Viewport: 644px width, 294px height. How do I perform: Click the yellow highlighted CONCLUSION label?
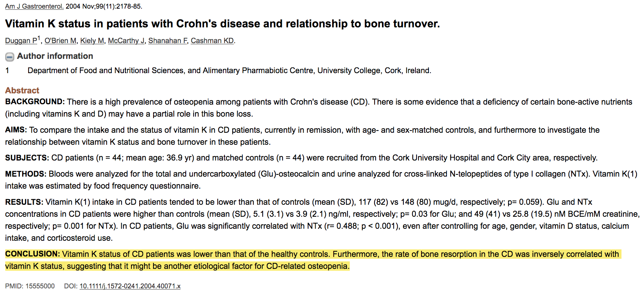click(32, 254)
